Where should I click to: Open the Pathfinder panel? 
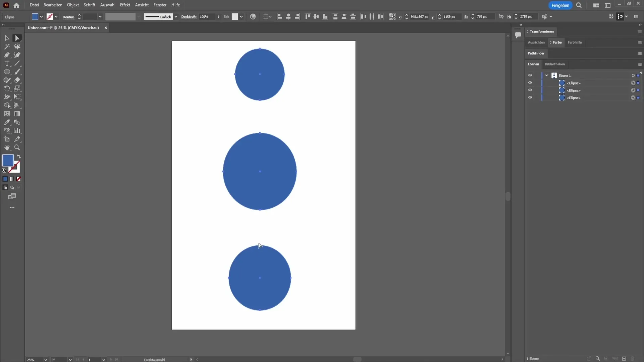pos(536,53)
